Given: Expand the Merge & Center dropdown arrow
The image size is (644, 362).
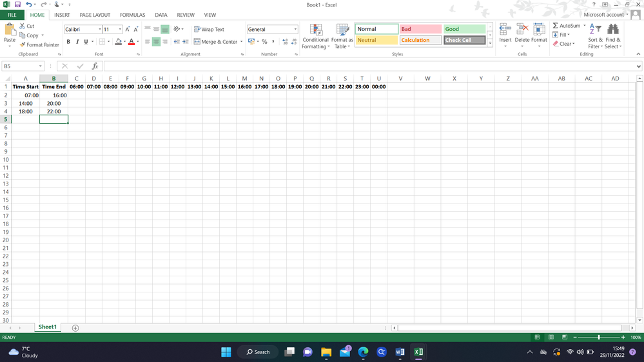Looking at the screenshot, I should click(241, 41).
